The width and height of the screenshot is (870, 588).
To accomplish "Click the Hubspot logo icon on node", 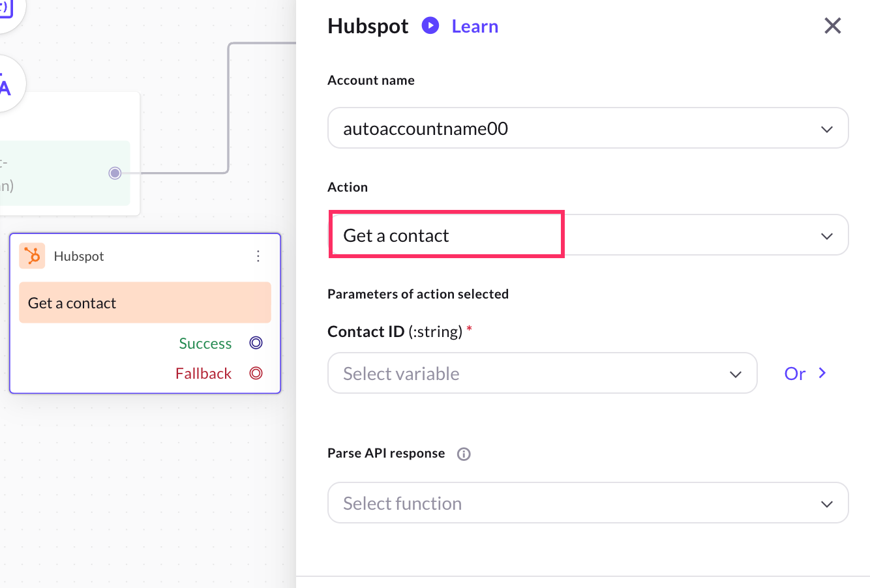I will 32,256.
